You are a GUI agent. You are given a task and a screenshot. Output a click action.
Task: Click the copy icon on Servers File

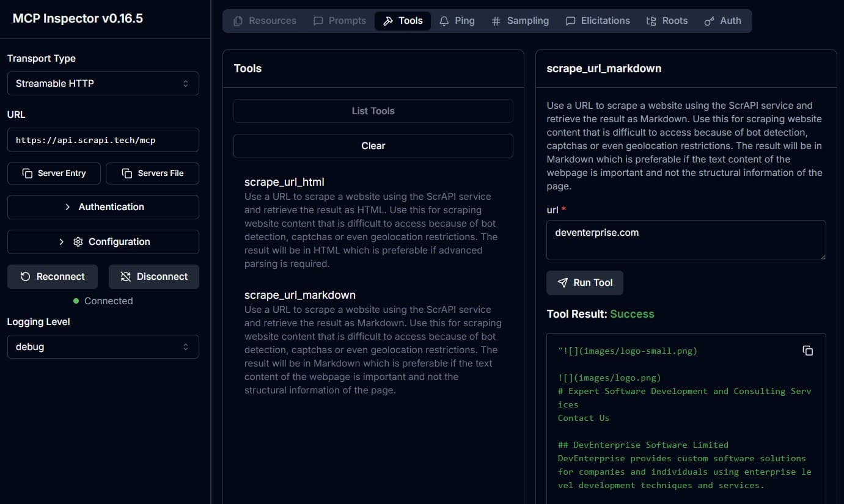click(128, 173)
